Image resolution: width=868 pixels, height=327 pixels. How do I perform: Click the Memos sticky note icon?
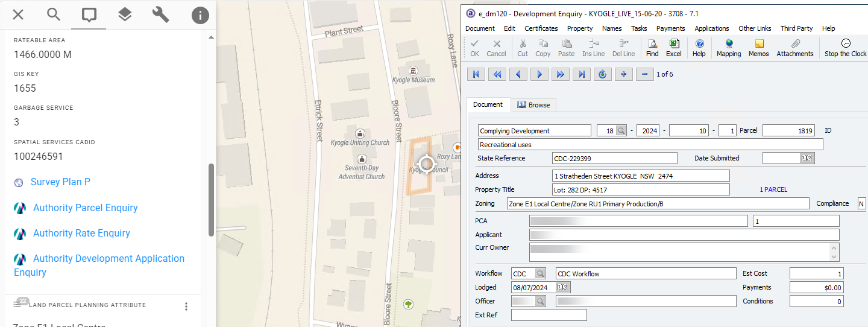pyautogui.click(x=758, y=48)
